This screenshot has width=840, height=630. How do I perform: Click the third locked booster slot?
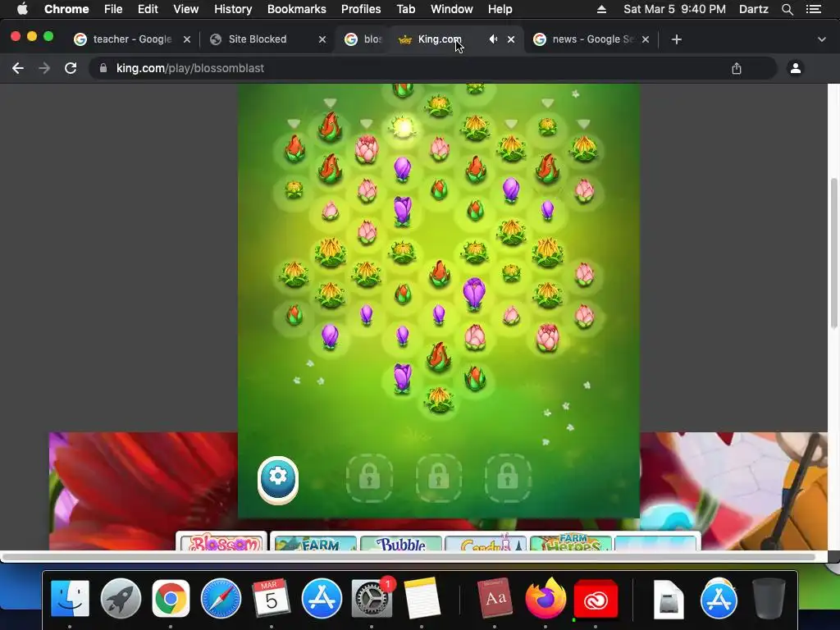507,478
